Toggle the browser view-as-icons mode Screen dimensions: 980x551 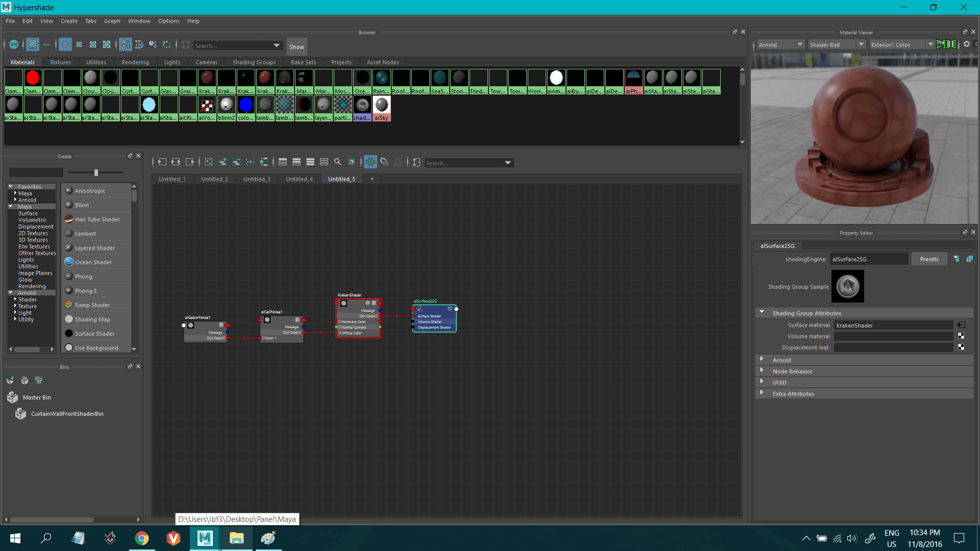click(x=33, y=45)
